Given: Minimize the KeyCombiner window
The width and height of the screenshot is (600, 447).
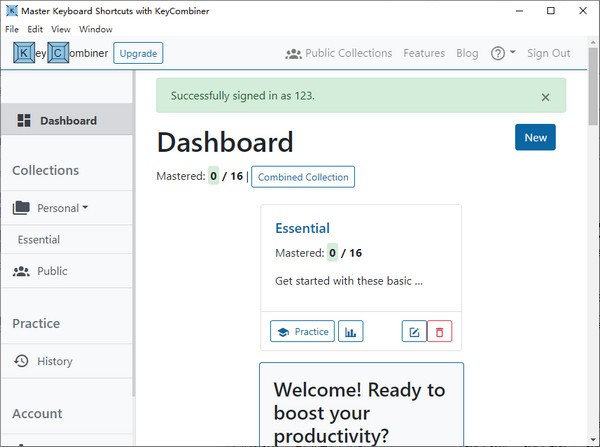Looking at the screenshot, I should click(519, 11).
